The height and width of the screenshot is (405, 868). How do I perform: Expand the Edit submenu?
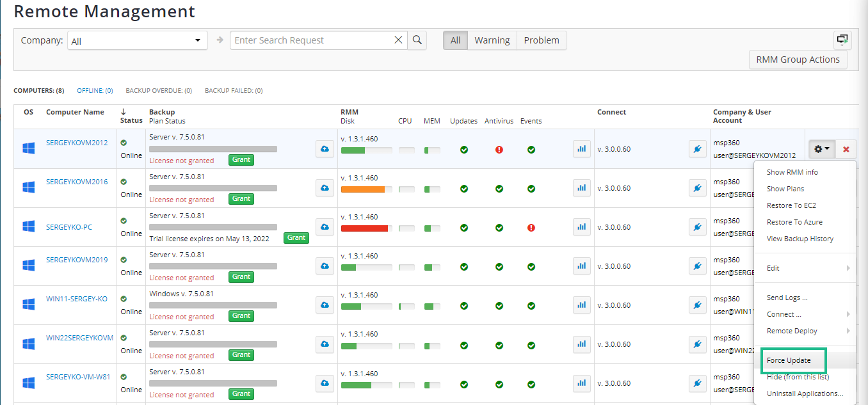coord(773,268)
